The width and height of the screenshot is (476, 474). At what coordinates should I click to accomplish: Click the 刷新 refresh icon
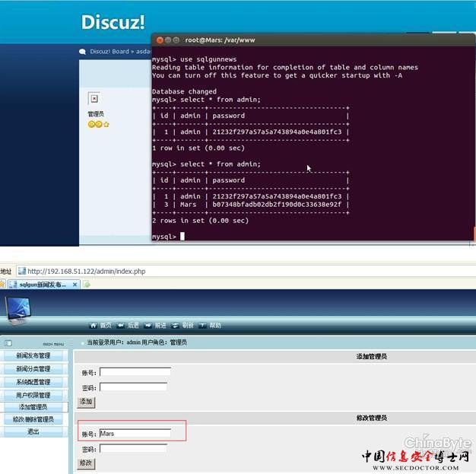(x=175, y=326)
